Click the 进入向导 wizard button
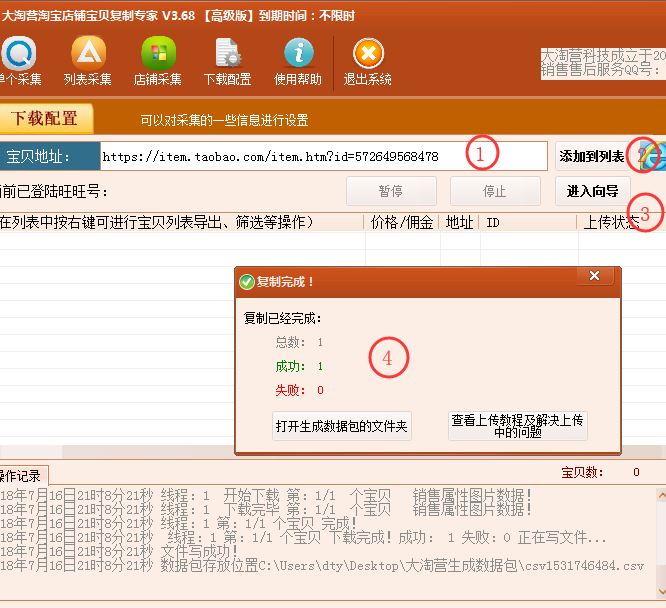Image resolution: width=666 pixels, height=608 pixels. 593,191
